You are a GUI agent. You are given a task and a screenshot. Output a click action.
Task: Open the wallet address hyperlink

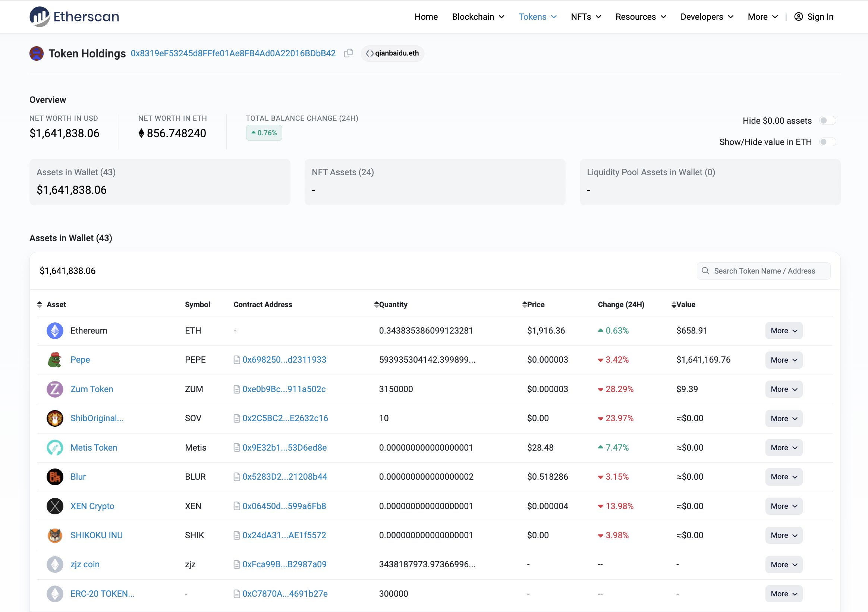tap(233, 53)
